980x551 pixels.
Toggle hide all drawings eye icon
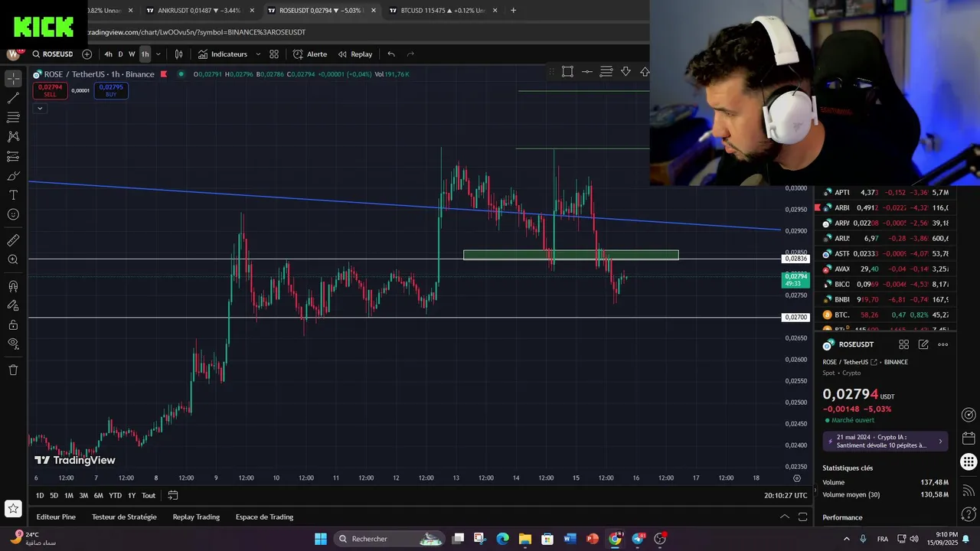[13, 344]
